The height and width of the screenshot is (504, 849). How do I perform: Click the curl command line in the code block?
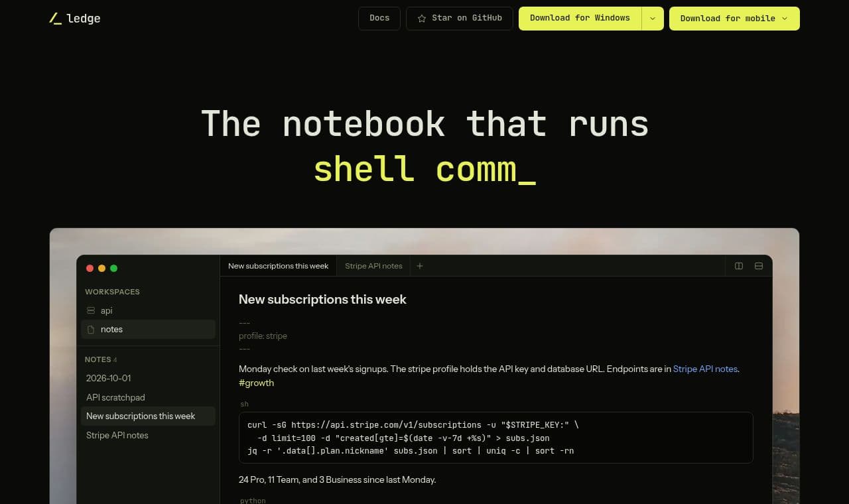pyautogui.click(x=413, y=424)
